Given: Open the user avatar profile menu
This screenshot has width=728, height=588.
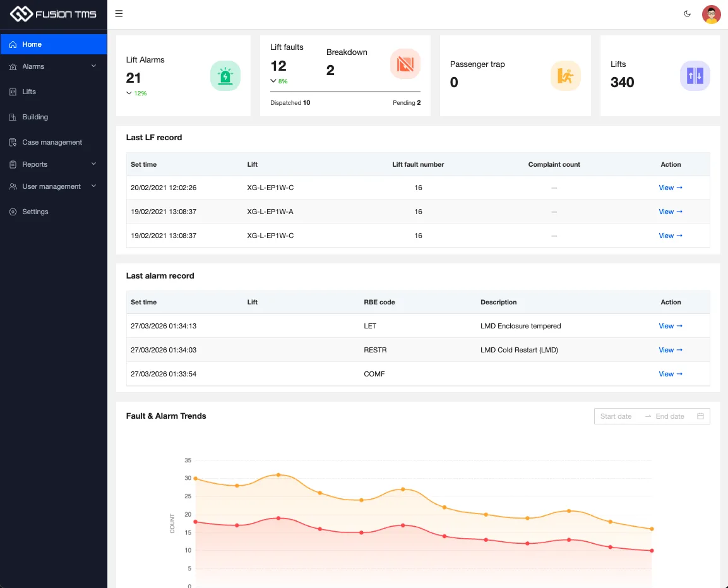Looking at the screenshot, I should [712, 15].
